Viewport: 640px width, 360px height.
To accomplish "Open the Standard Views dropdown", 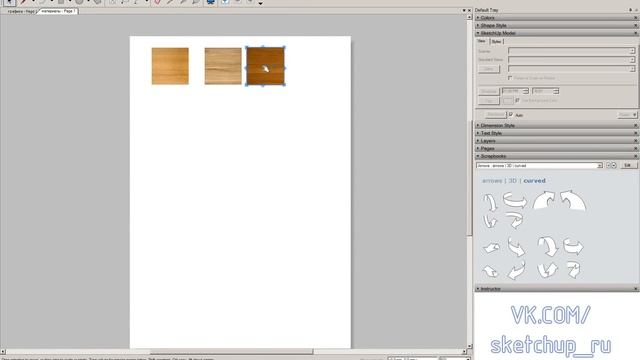I will point(571,60).
